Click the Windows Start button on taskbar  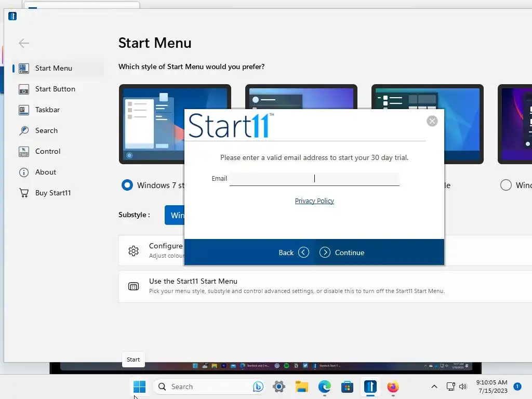click(139, 387)
